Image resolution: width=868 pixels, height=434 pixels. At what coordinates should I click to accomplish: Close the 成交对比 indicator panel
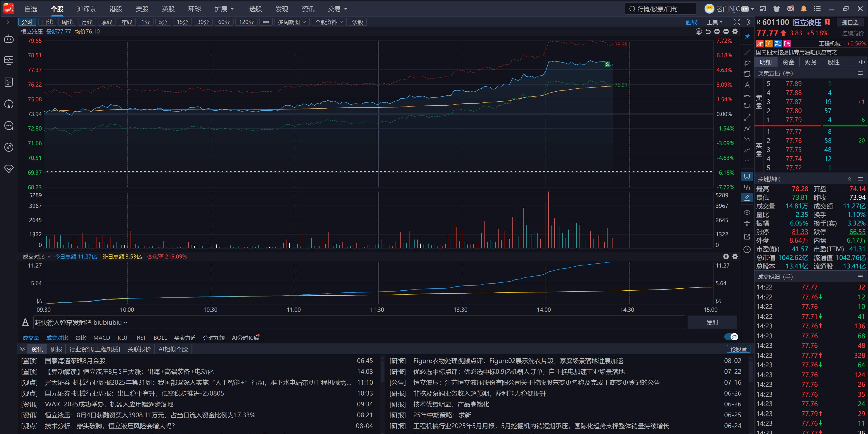click(x=726, y=256)
